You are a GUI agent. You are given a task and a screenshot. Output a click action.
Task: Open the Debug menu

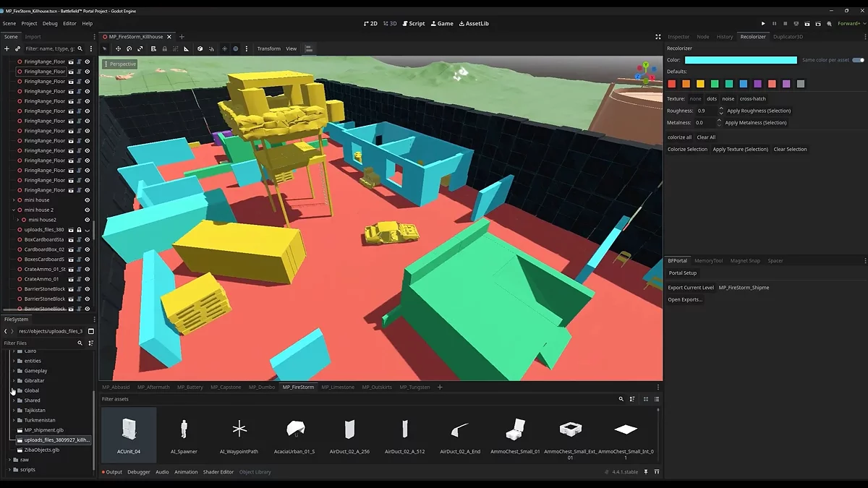(x=50, y=23)
